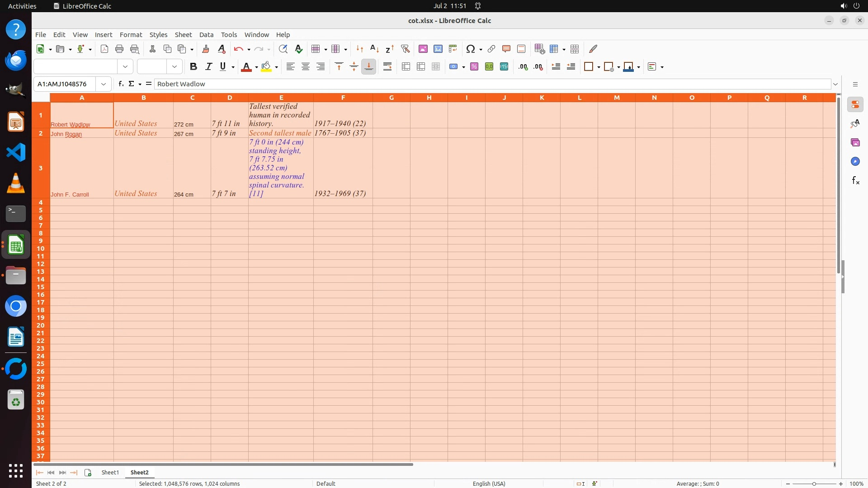The width and height of the screenshot is (868, 488).
Task: Click the Clone Formatting paintbrush icon
Action: click(x=206, y=49)
